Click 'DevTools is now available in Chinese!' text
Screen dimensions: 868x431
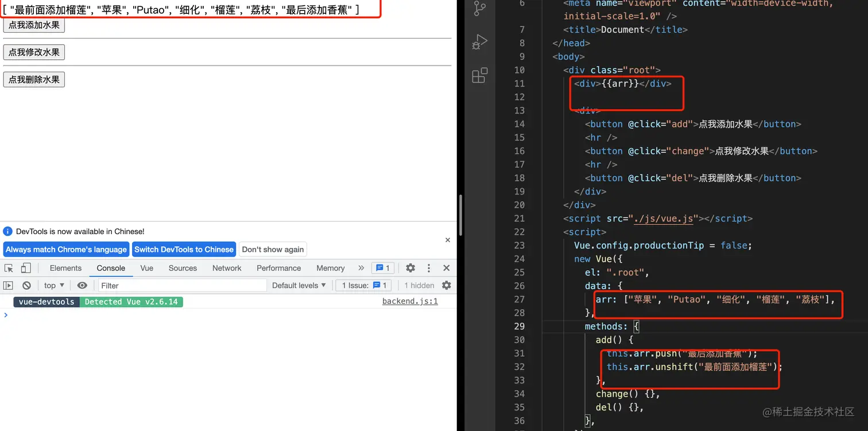80,231
